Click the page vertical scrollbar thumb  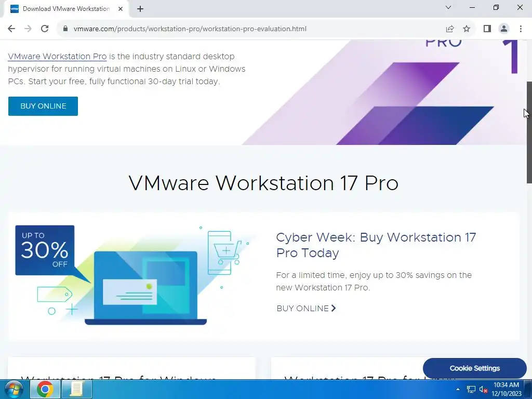[x=529, y=132]
